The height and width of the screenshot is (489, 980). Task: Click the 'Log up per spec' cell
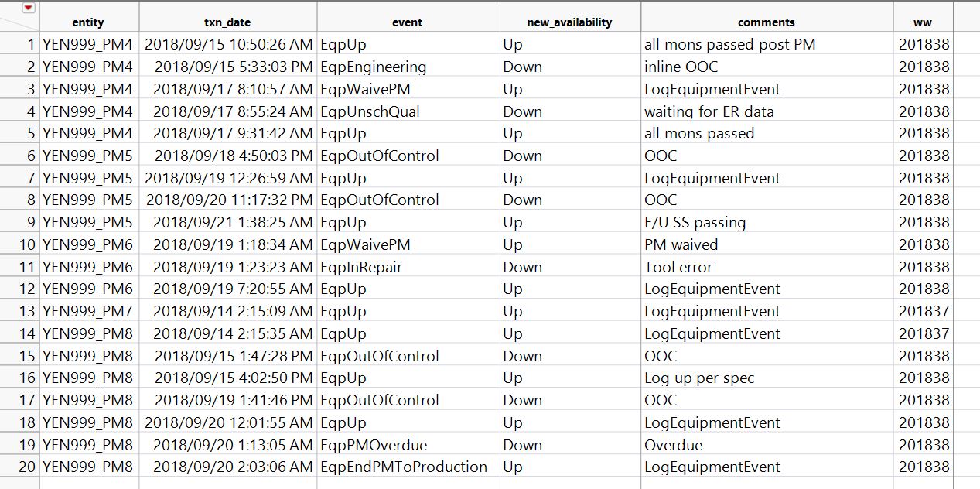click(699, 378)
